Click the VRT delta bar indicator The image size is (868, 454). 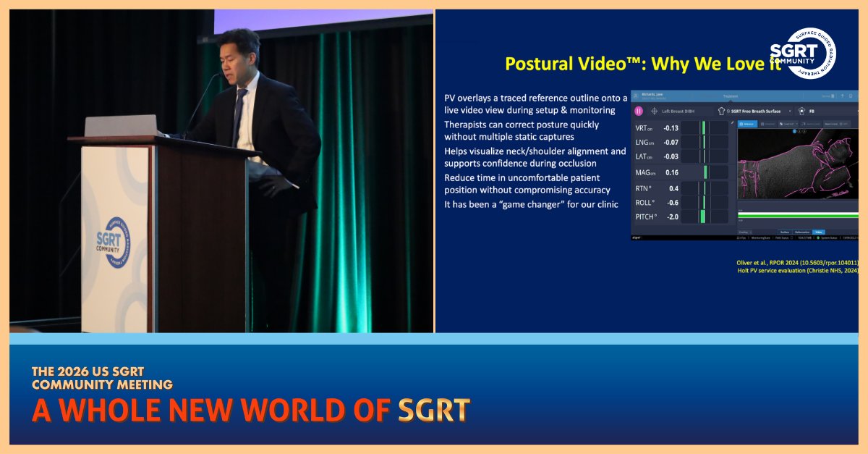coord(705,127)
